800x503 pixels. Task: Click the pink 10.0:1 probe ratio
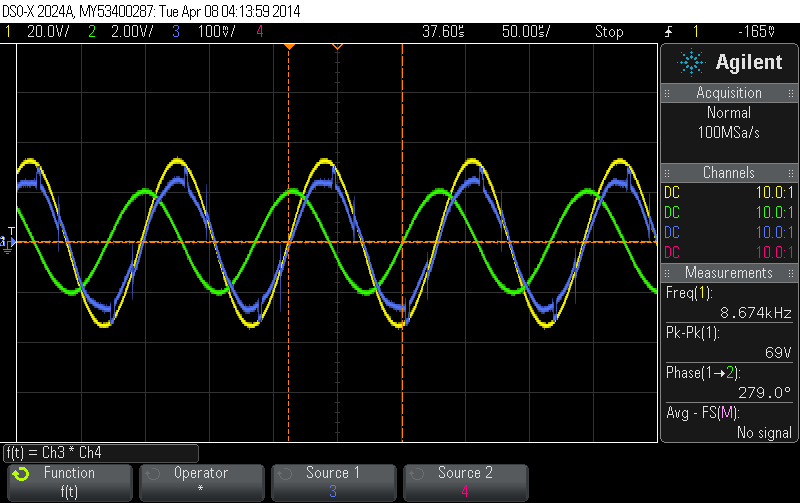click(775, 252)
